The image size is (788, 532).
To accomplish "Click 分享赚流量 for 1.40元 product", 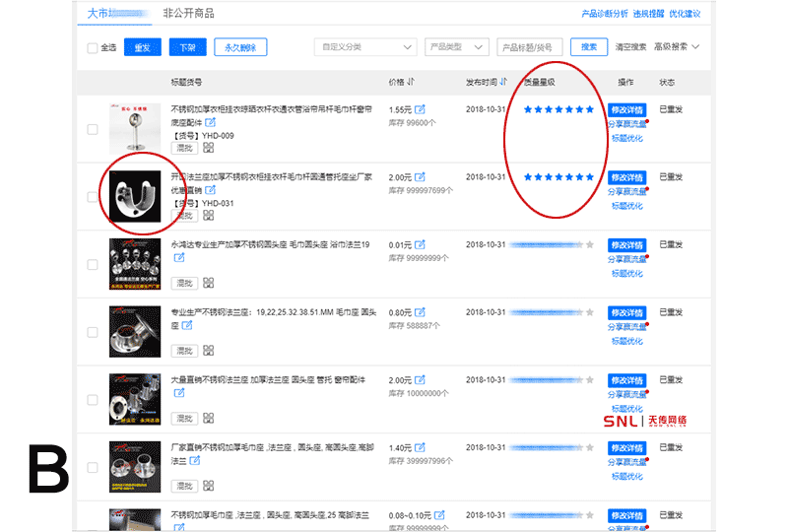I will click(627, 462).
